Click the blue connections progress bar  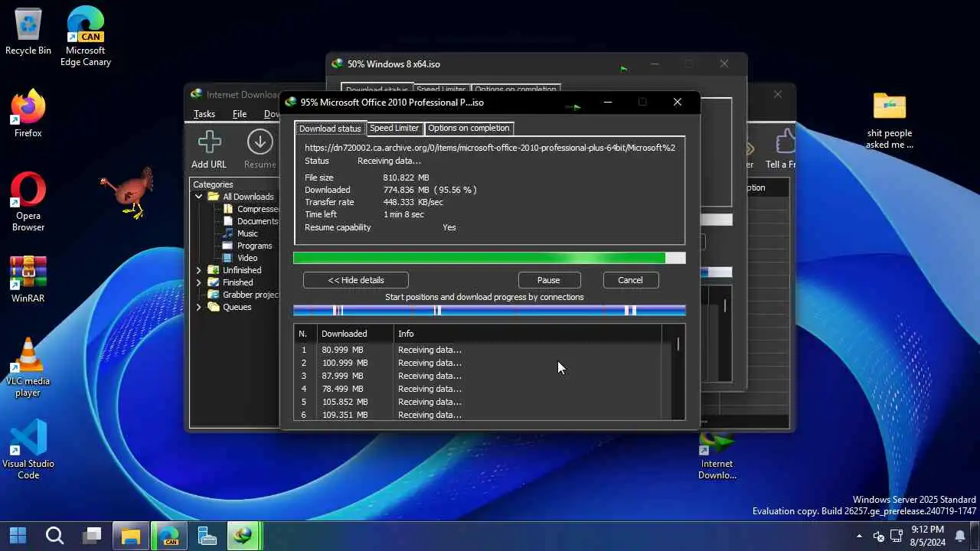[x=489, y=310]
